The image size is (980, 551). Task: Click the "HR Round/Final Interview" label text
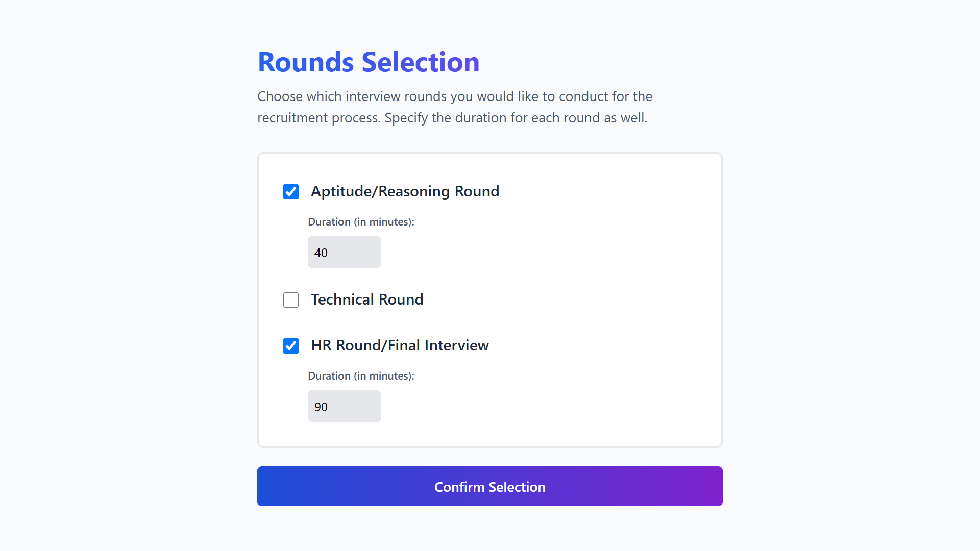point(400,345)
